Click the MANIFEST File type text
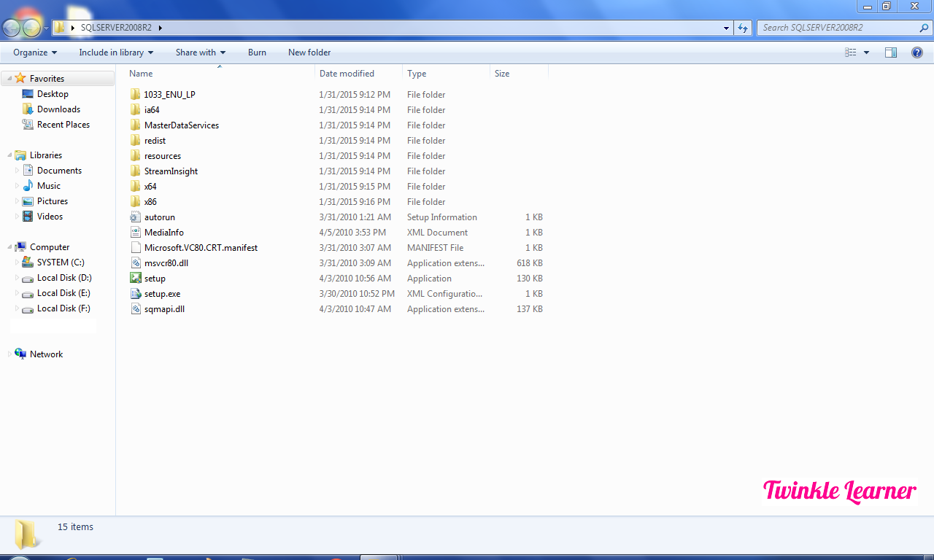Screen dimensions: 934x560 435,248
